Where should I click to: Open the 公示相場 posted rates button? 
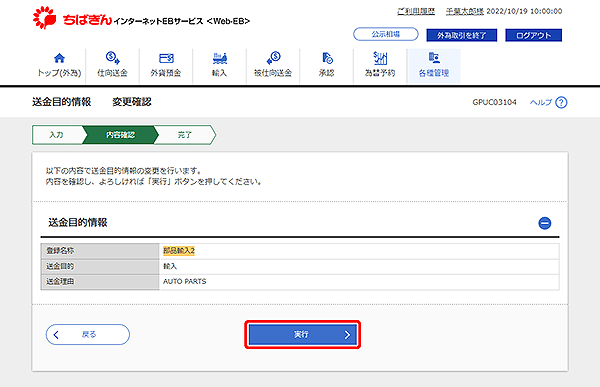tap(386, 34)
